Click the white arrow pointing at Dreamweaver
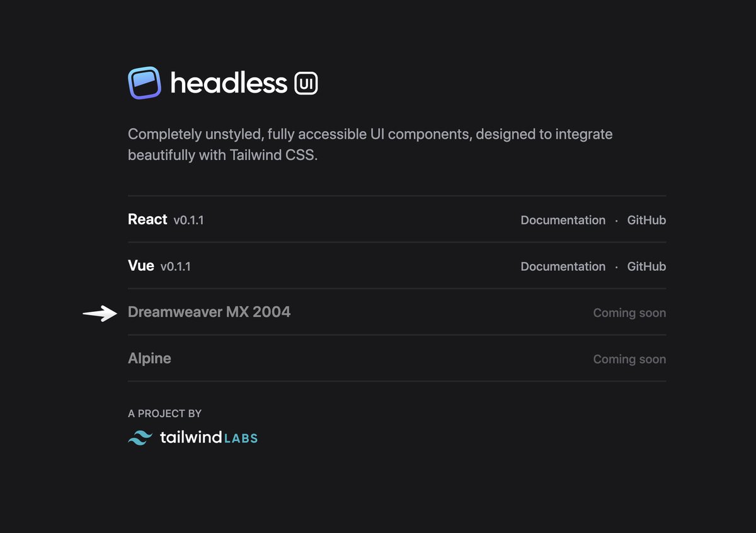 [100, 313]
